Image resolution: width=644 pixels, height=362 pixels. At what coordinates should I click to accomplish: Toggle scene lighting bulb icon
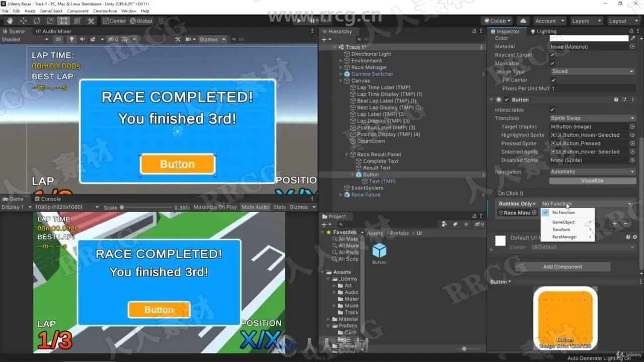(71, 39)
